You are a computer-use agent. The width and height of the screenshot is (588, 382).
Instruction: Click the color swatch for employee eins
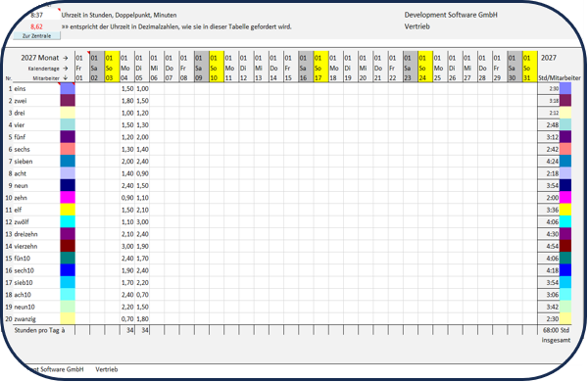tap(68, 89)
